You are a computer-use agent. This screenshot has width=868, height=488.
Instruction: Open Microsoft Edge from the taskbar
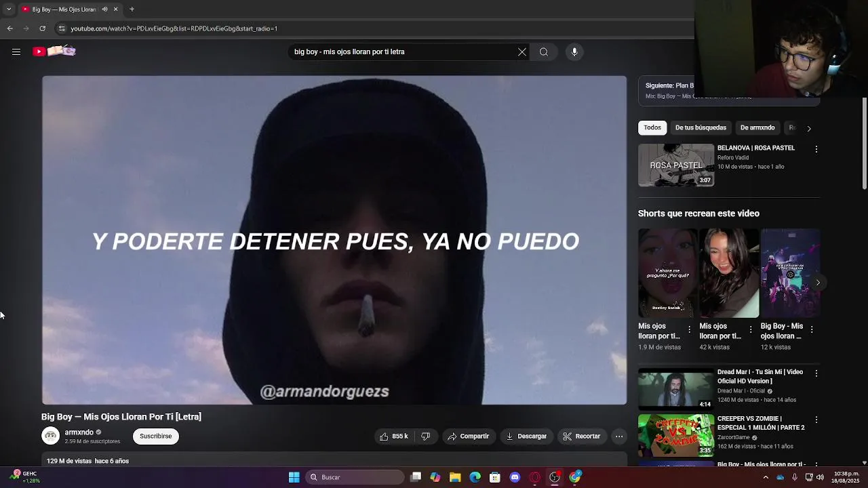click(475, 477)
